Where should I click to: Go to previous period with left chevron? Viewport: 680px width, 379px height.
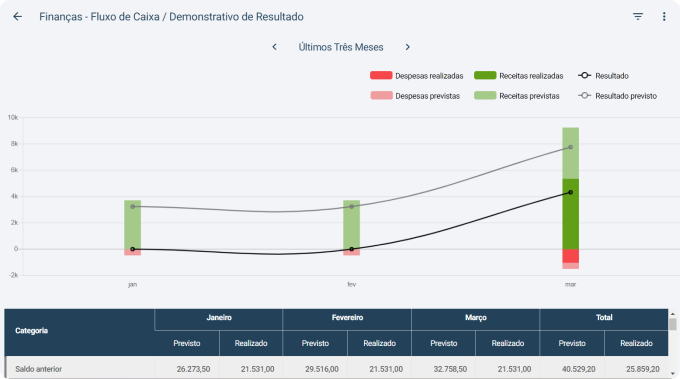(275, 47)
